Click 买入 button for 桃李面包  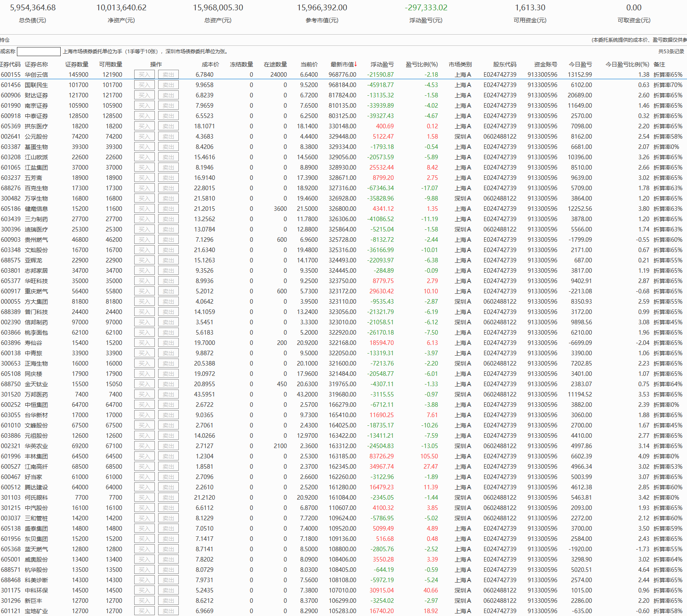coord(145,333)
